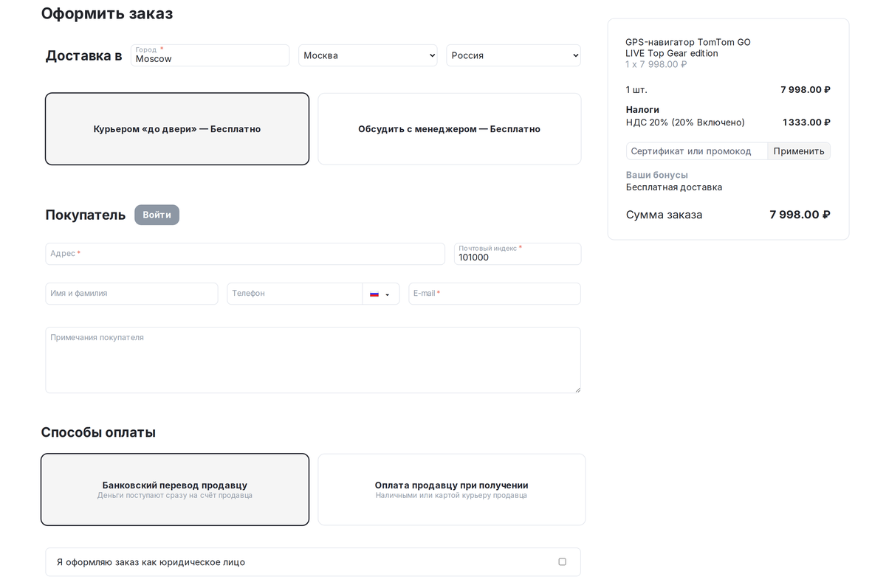Click the Оформить заказ heading
The image size is (886, 588).
(107, 13)
